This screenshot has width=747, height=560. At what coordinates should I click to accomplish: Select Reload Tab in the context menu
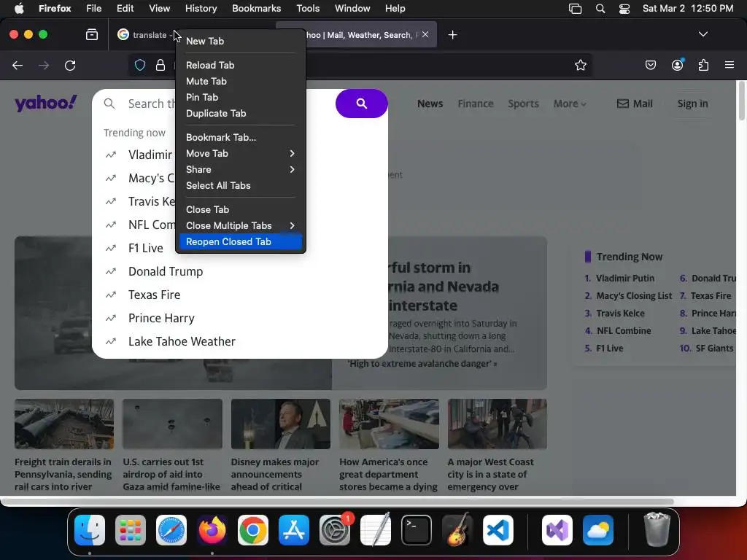tap(241, 65)
